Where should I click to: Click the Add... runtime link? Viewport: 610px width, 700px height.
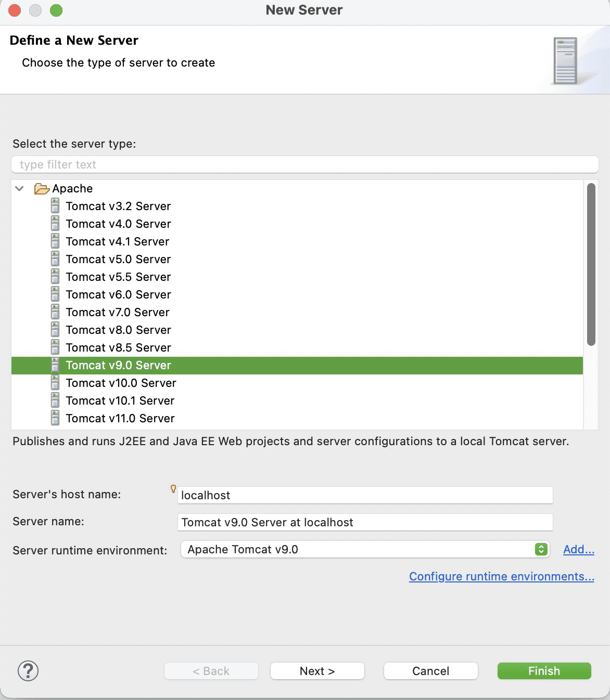578,549
